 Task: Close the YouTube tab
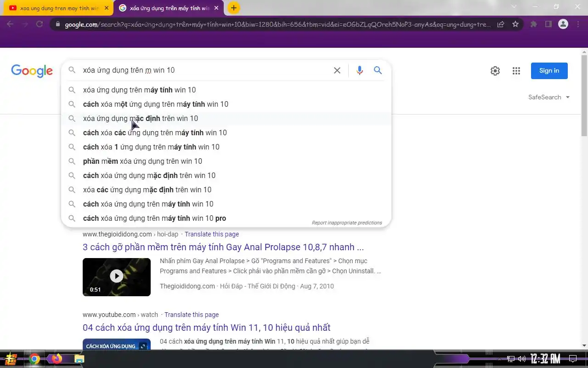(107, 8)
